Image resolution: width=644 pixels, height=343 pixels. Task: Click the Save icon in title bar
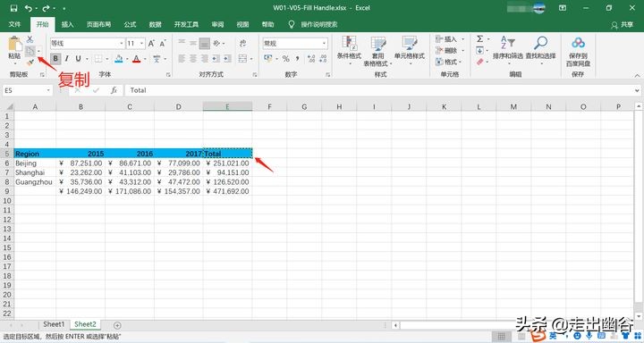point(13,8)
